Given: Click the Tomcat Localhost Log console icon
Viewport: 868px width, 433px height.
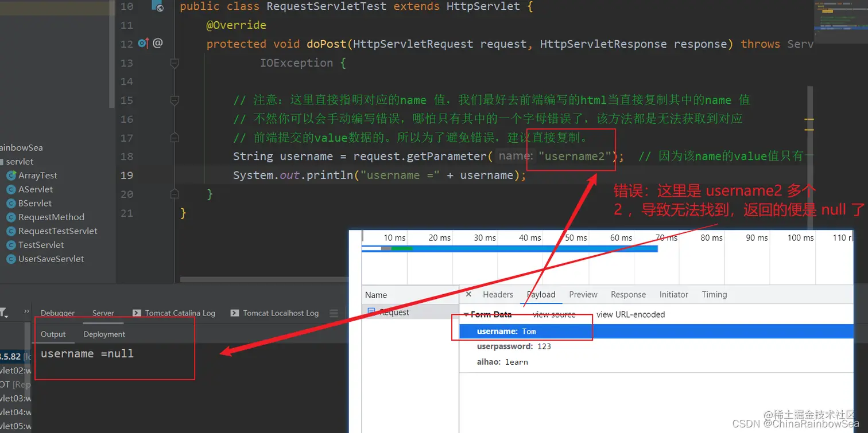Looking at the screenshot, I should click(x=234, y=313).
